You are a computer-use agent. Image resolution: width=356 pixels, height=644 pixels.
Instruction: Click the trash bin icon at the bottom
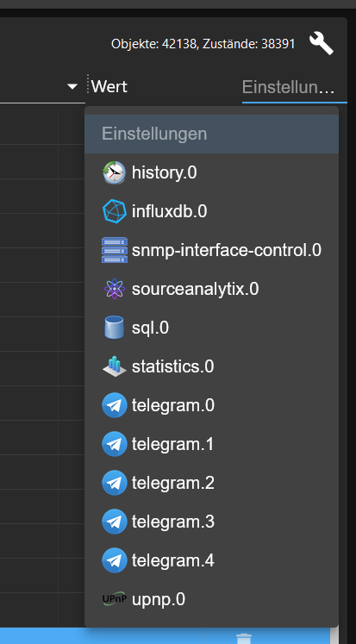[244, 638]
